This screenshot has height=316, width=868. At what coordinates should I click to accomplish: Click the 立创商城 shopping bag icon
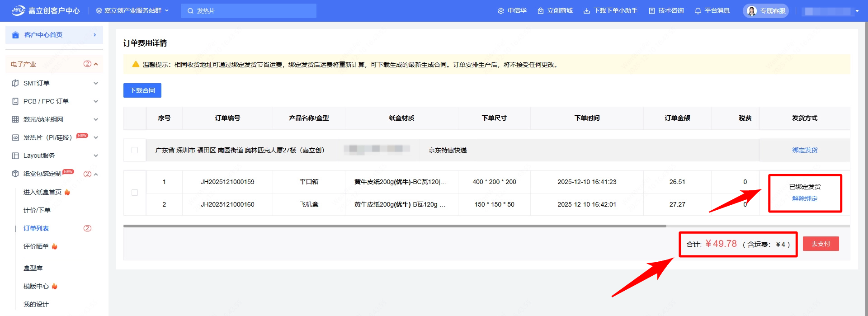[540, 11]
